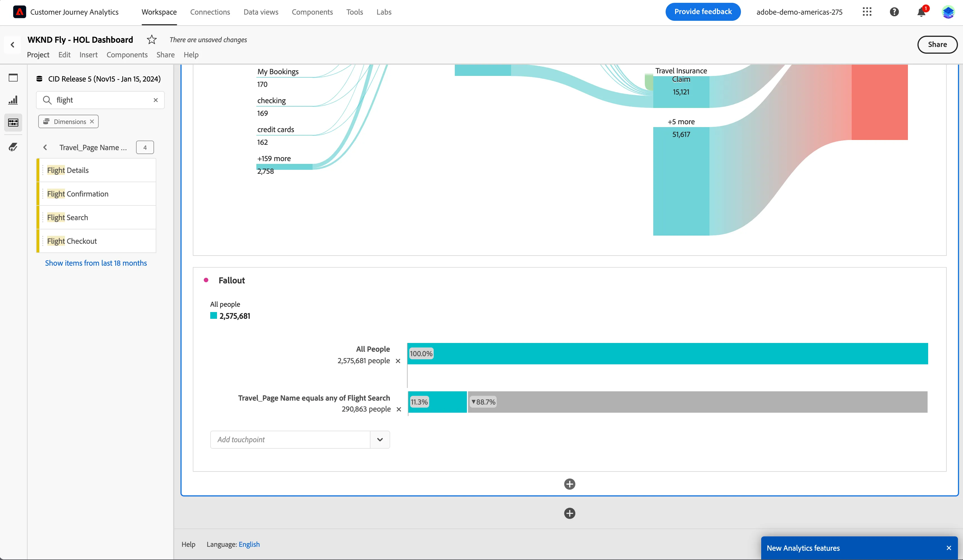The width and height of the screenshot is (963, 560).
Task: Clear the flight search text
Action: click(155, 100)
